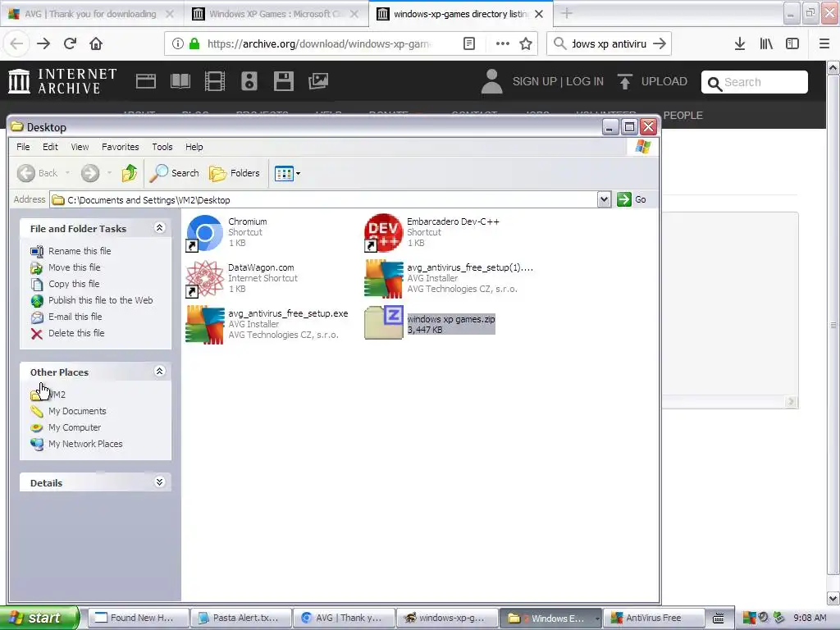Viewport: 840px width, 630px height.
Task: Open the Chromium shortcut icon
Action: point(204,232)
